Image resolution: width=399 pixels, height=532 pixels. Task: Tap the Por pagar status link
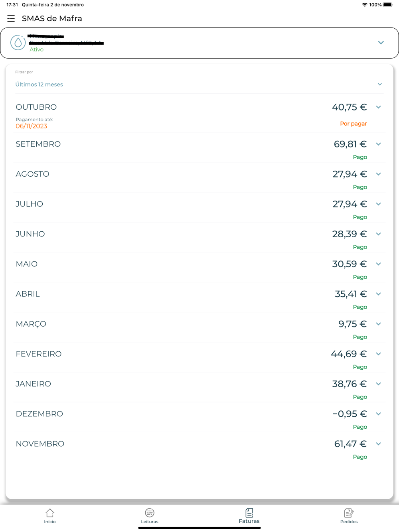(354, 124)
